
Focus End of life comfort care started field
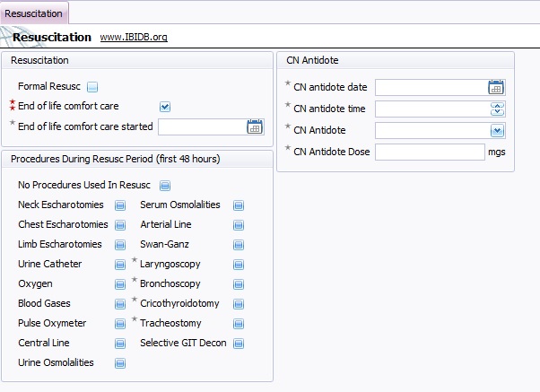coord(202,126)
